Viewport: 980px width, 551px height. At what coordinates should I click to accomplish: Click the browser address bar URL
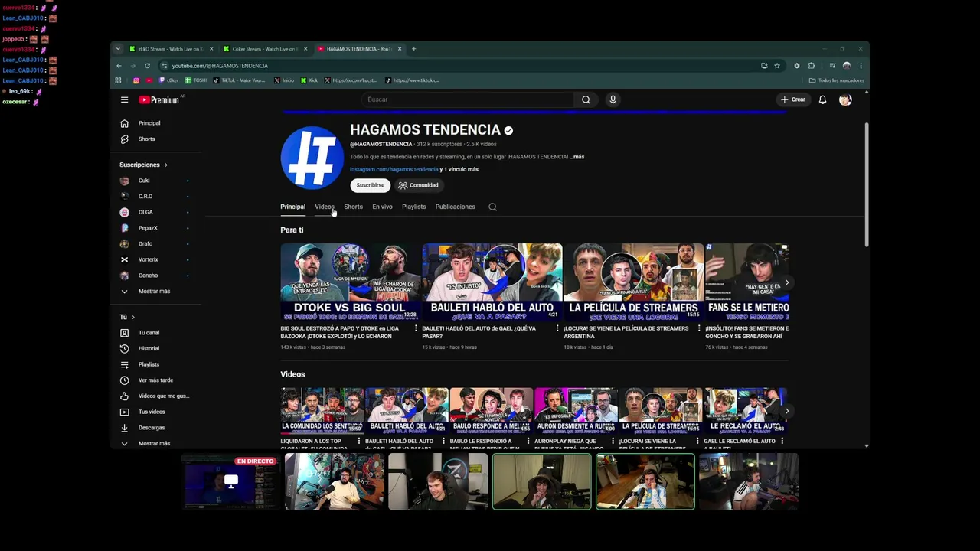220,66
